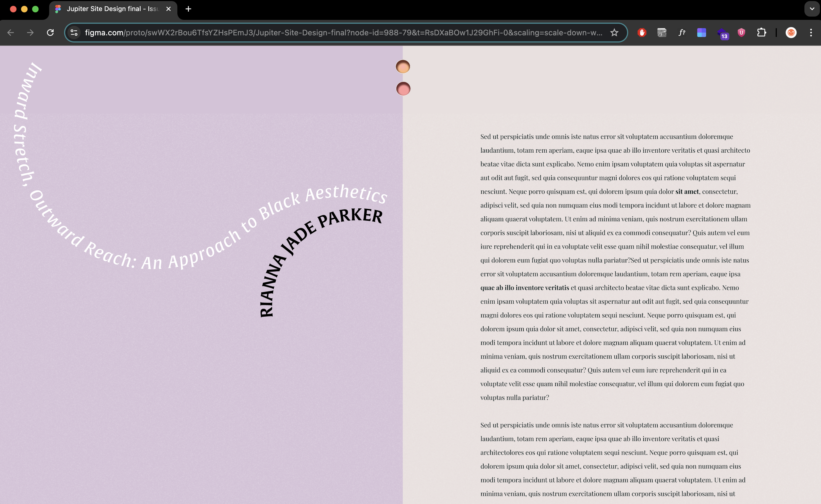Image resolution: width=821 pixels, height=504 pixels.
Task: Click the pink U shield extension
Action: (741, 32)
